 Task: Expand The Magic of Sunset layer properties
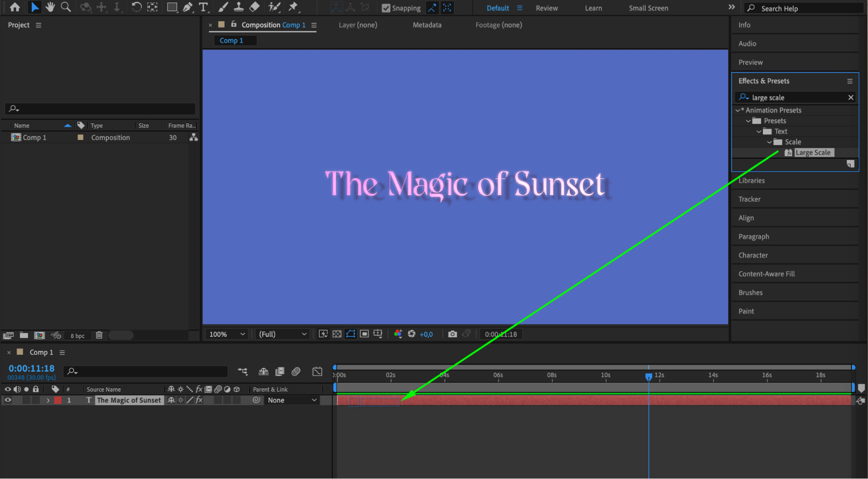[48, 400]
